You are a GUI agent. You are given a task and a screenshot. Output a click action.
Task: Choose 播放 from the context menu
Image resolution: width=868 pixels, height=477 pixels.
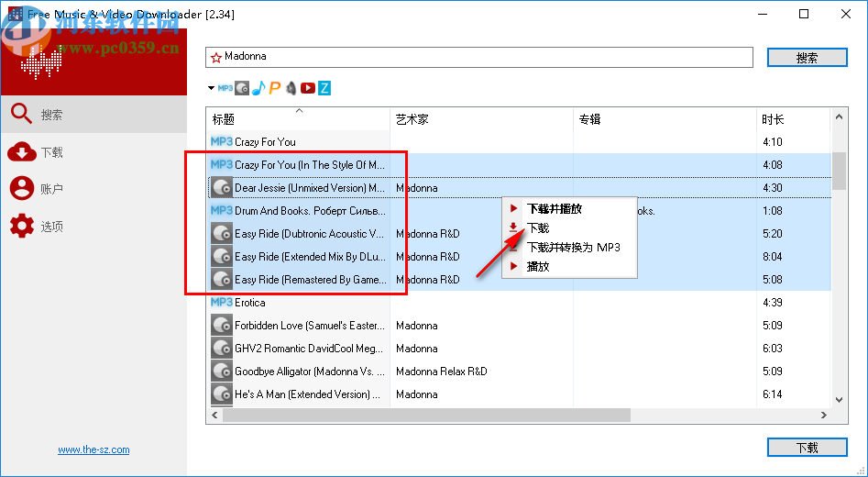click(x=569, y=266)
